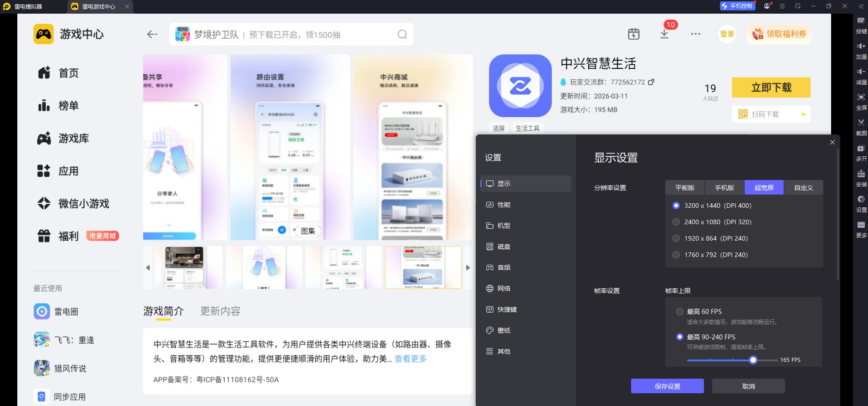Launch 飞飞：重逢 from recently used
This screenshot has height=406, width=868.
64,340
